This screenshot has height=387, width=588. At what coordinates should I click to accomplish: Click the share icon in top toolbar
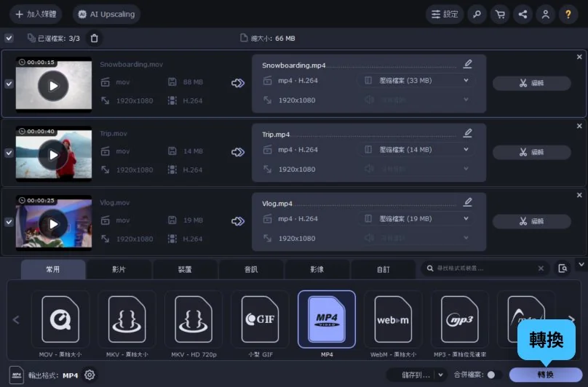point(522,14)
